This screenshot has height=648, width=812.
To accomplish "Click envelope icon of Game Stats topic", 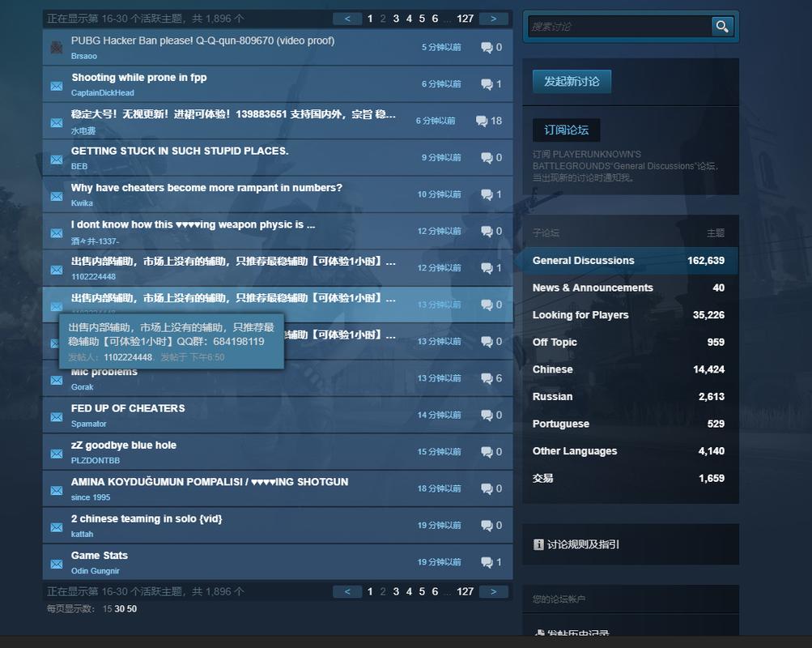I will tap(57, 564).
